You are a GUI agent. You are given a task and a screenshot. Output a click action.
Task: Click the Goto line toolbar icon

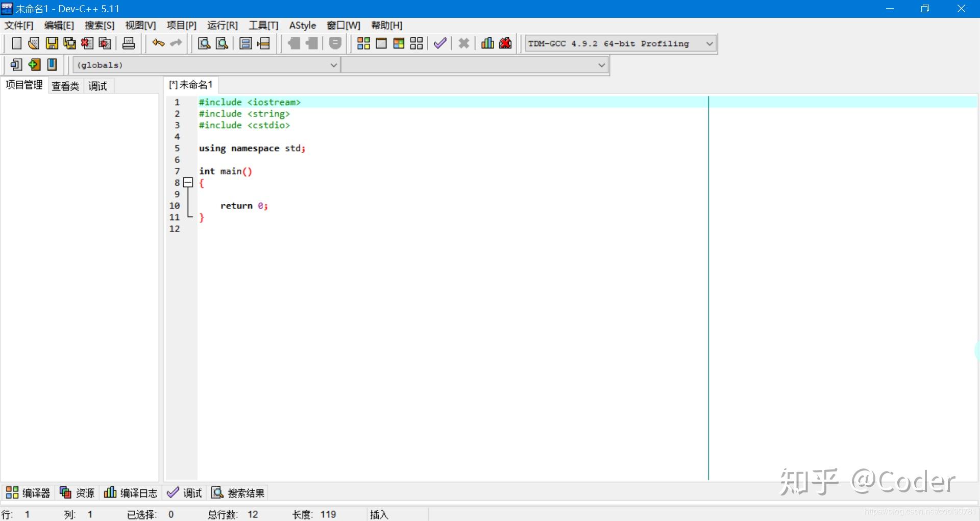pyautogui.click(x=263, y=43)
